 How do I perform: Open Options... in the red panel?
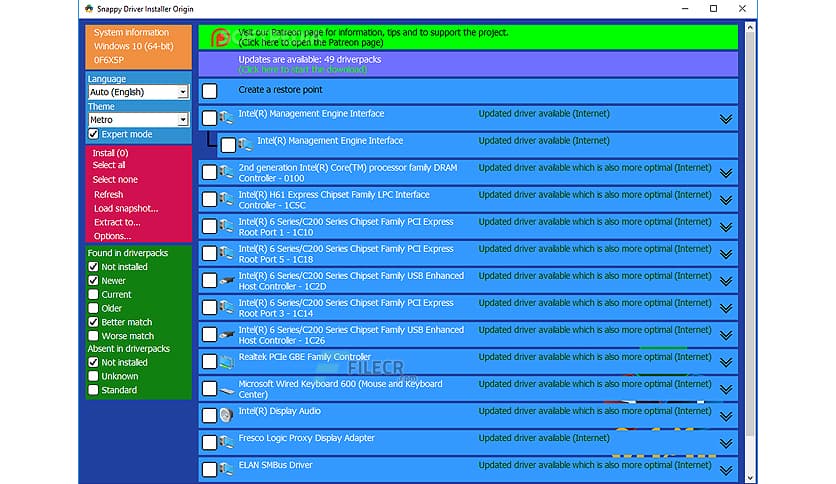click(112, 236)
